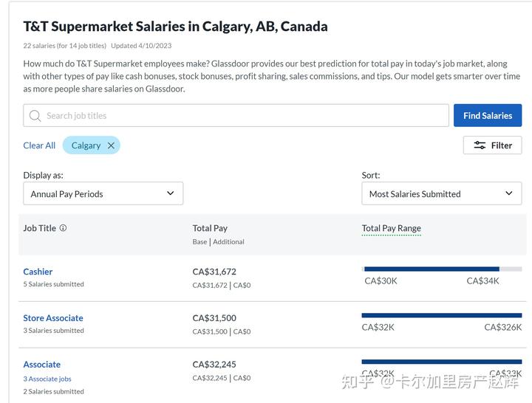Open the Cashier job title link
Viewport: 532px width, 403px height.
pyautogui.click(x=38, y=272)
